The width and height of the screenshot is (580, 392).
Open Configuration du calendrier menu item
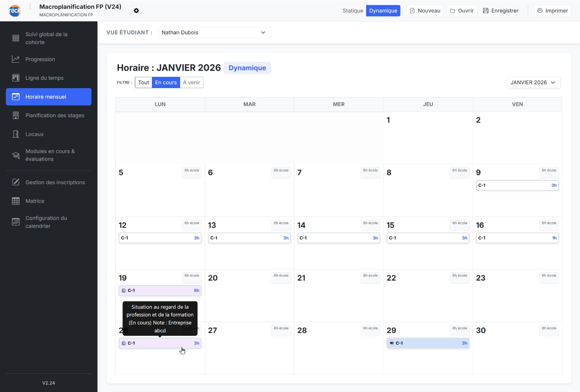click(49, 222)
